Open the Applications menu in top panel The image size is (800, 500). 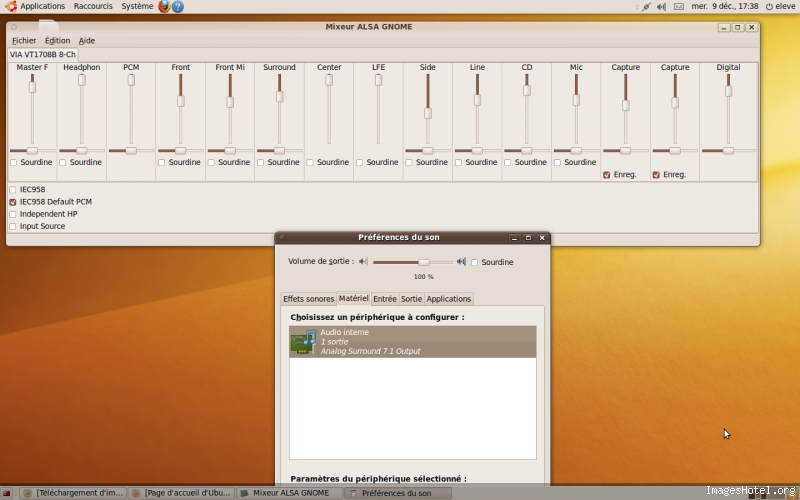pyautogui.click(x=42, y=6)
